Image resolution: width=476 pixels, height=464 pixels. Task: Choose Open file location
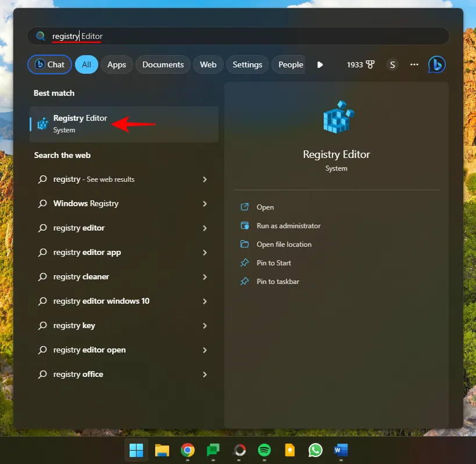(284, 244)
